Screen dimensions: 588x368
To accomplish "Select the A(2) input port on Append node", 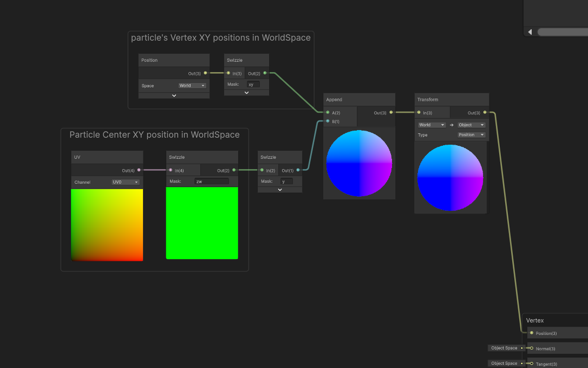I will (328, 113).
